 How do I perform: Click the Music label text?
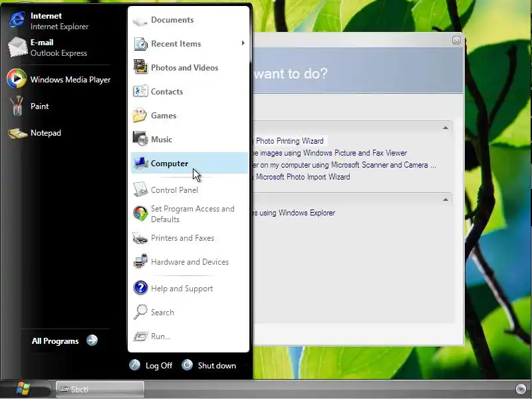[162, 140]
